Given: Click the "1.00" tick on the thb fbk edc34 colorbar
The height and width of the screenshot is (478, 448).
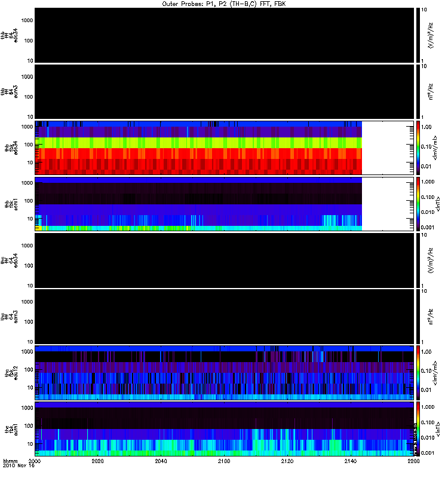Looking at the screenshot, I should coord(426,127).
